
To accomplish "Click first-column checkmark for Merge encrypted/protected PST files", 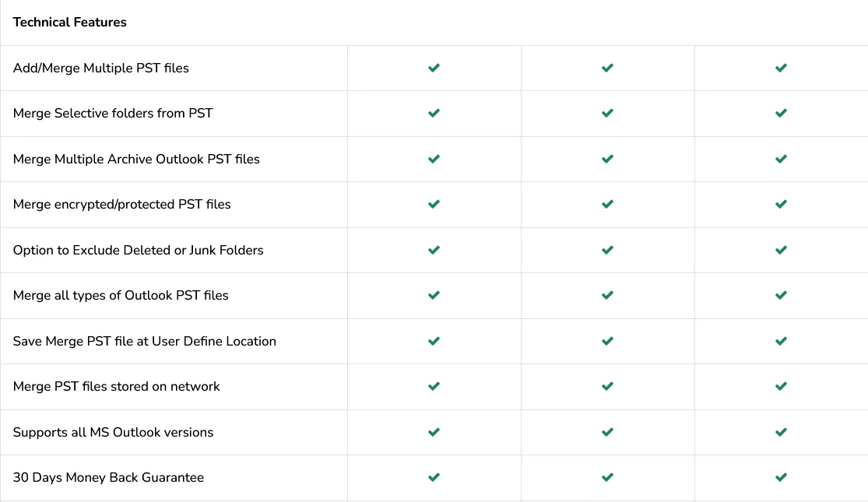I will (434, 205).
